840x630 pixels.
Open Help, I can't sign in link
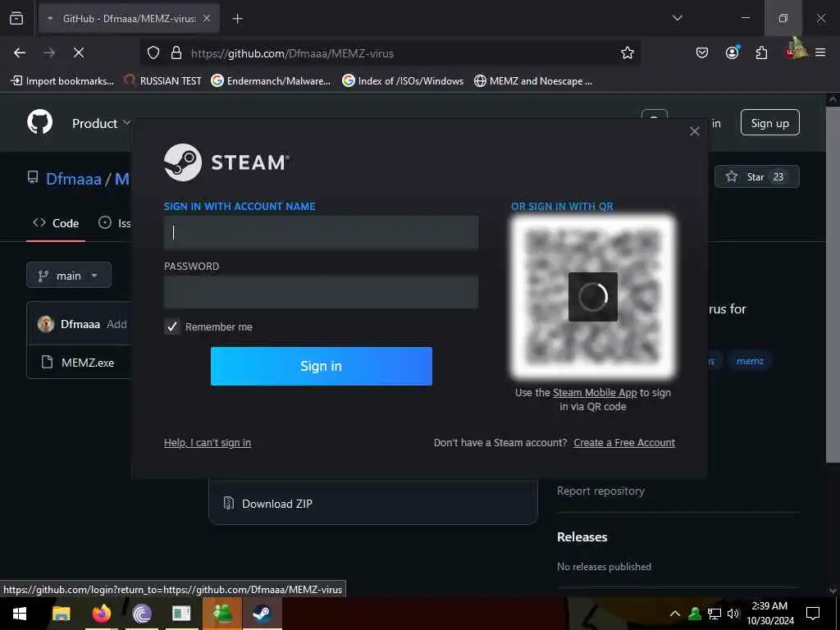pyautogui.click(x=208, y=442)
